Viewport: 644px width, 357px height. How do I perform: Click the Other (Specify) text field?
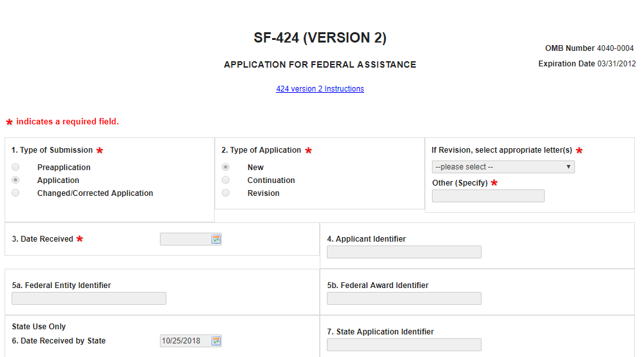(x=488, y=196)
